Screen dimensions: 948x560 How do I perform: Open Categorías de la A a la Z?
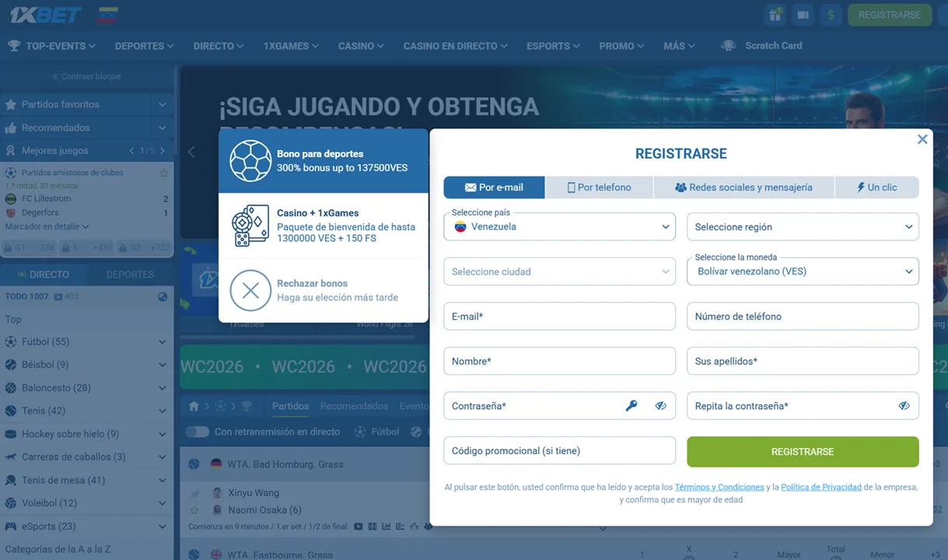click(x=58, y=549)
